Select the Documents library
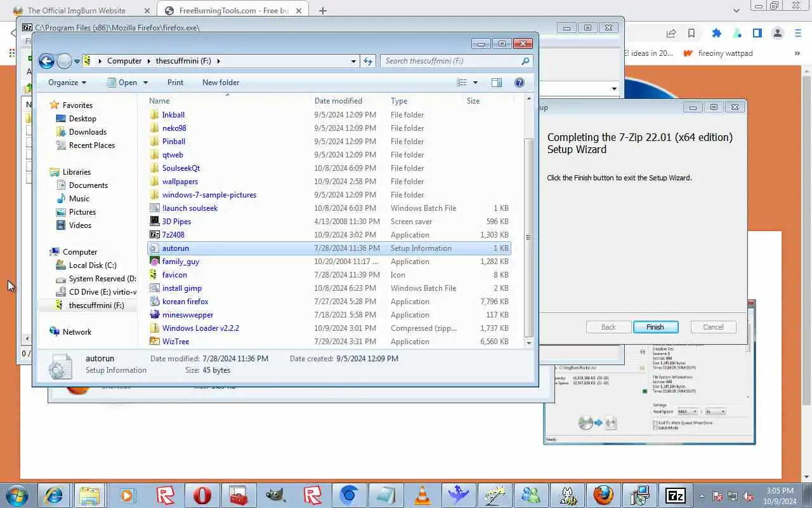 point(88,185)
